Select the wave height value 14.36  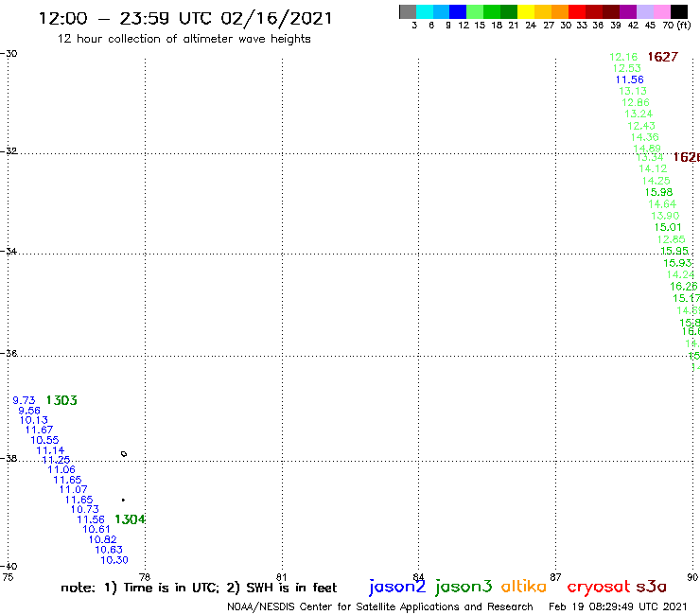[644, 137]
